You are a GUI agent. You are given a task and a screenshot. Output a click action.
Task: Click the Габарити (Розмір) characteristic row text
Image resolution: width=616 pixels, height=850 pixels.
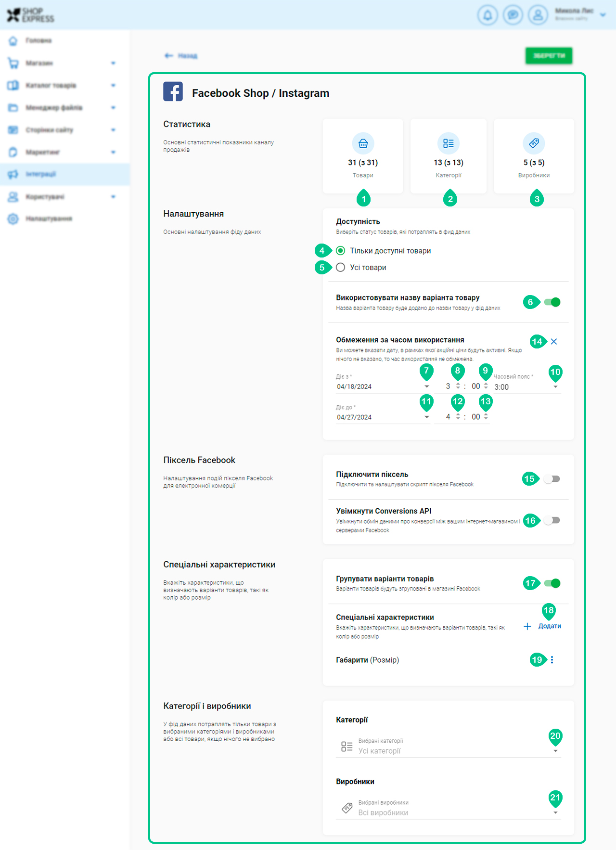368,660
